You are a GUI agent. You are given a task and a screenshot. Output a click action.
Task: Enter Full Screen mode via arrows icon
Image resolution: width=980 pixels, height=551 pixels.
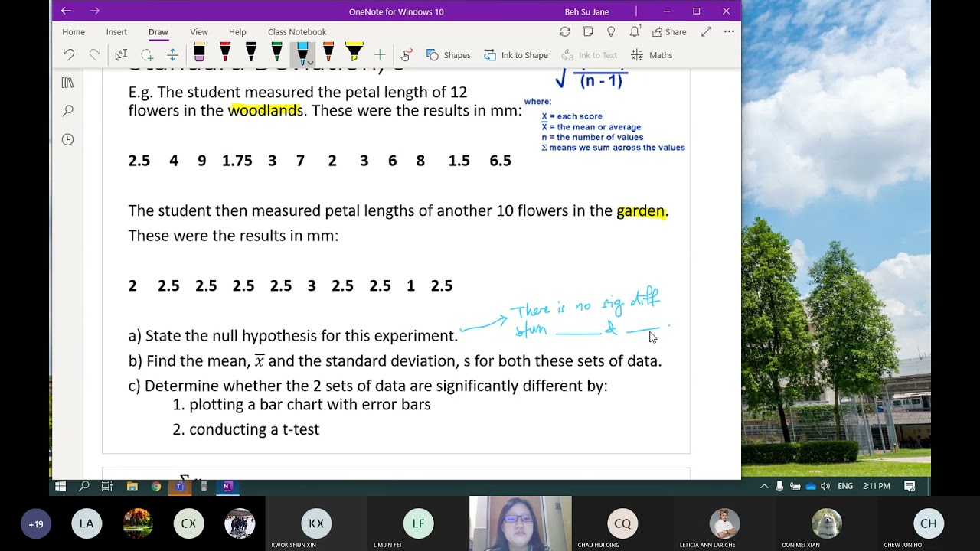tap(706, 32)
